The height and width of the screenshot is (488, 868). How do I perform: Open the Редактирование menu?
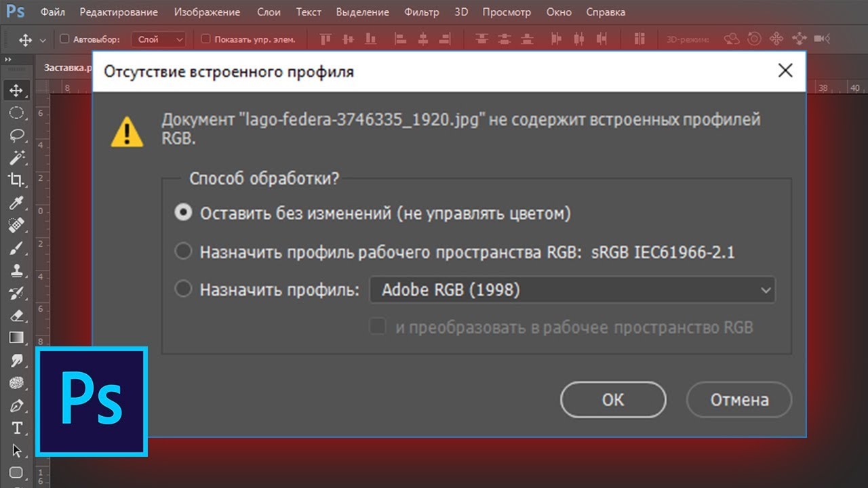[x=119, y=12]
